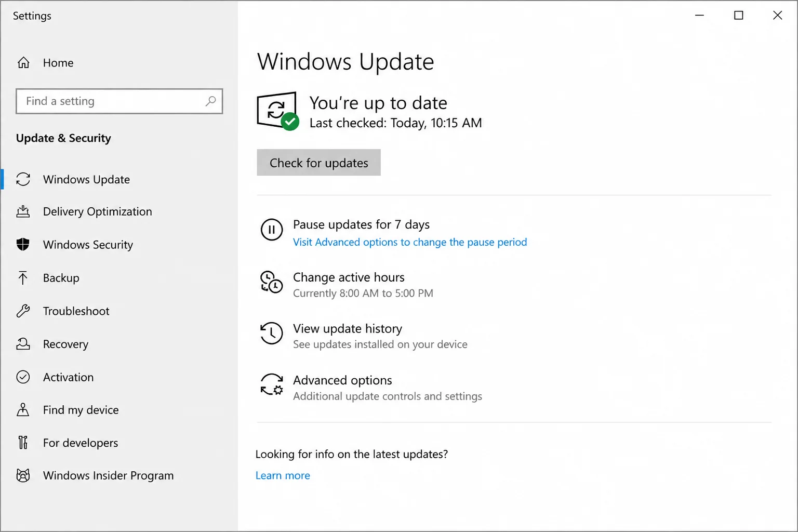Screen dimensions: 798x532
Task: Click the Troubleshoot wrench icon
Action: [23, 311]
